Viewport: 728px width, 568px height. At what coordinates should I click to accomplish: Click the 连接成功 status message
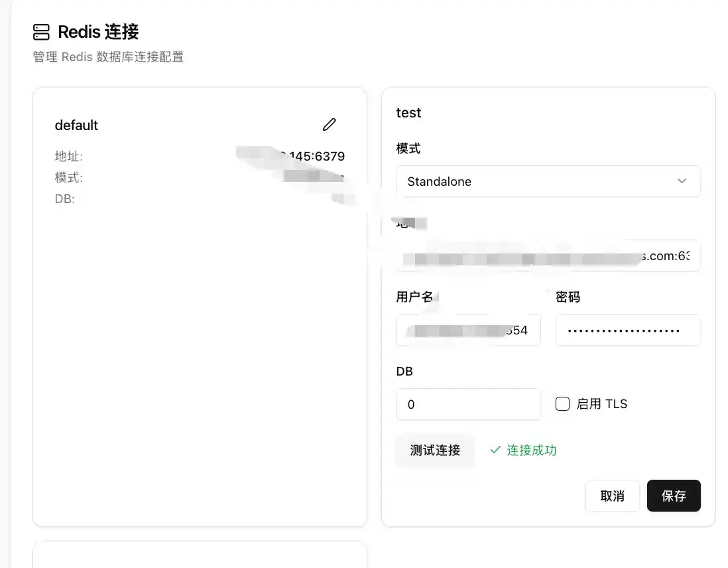pos(531,450)
